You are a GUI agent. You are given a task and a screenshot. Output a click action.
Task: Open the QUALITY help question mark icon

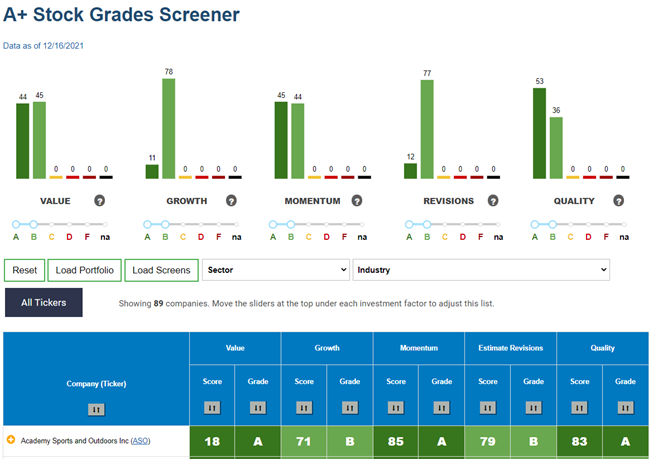click(618, 201)
